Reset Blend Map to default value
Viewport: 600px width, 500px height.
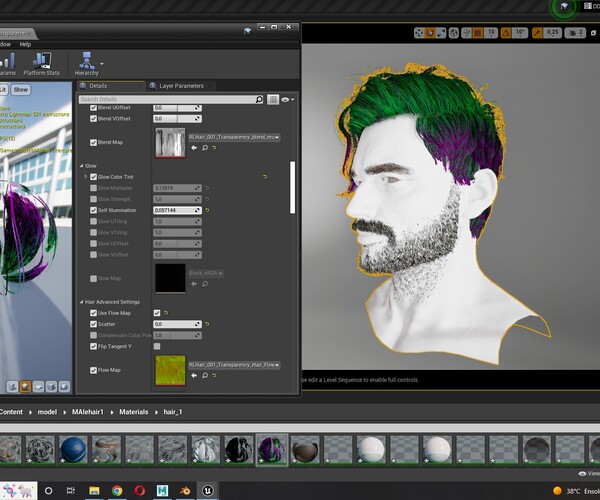[214, 148]
